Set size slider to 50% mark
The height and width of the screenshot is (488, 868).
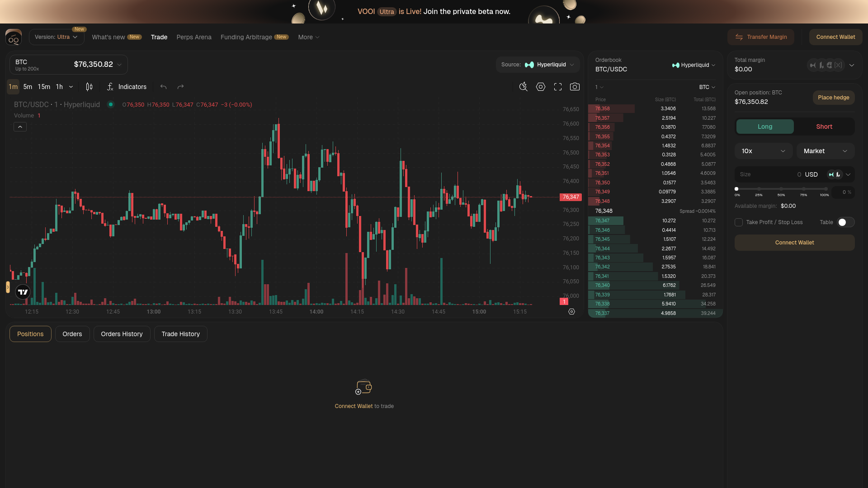[x=781, y=189]
